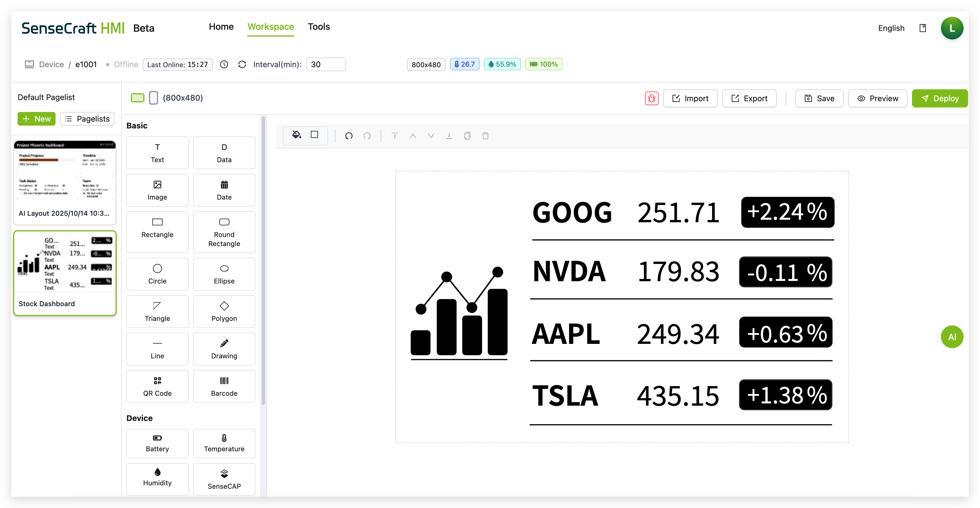
Task: Add a QR Code element
Action: point(157,386)
